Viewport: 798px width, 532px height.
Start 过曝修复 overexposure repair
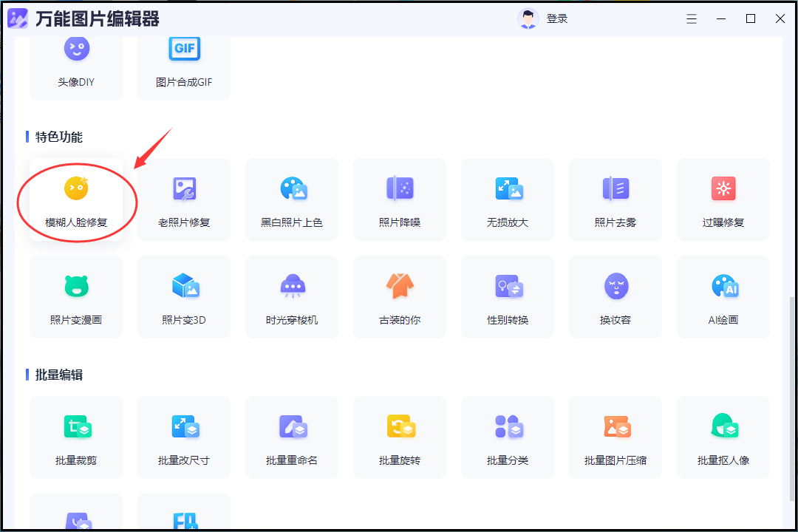tap(723, 199)
